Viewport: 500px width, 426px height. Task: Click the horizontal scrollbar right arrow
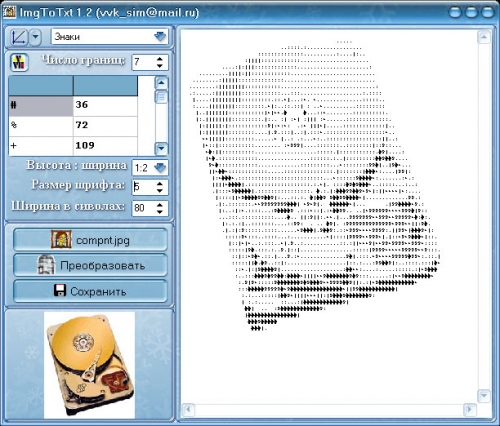(x=470, y=409)
